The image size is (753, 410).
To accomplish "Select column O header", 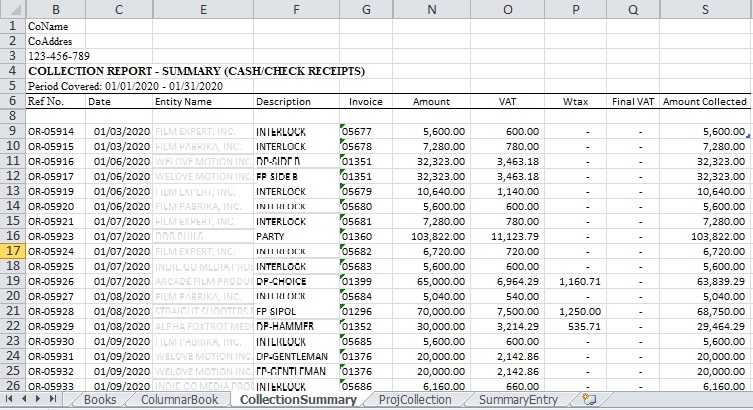I will [x=508, y=9].
